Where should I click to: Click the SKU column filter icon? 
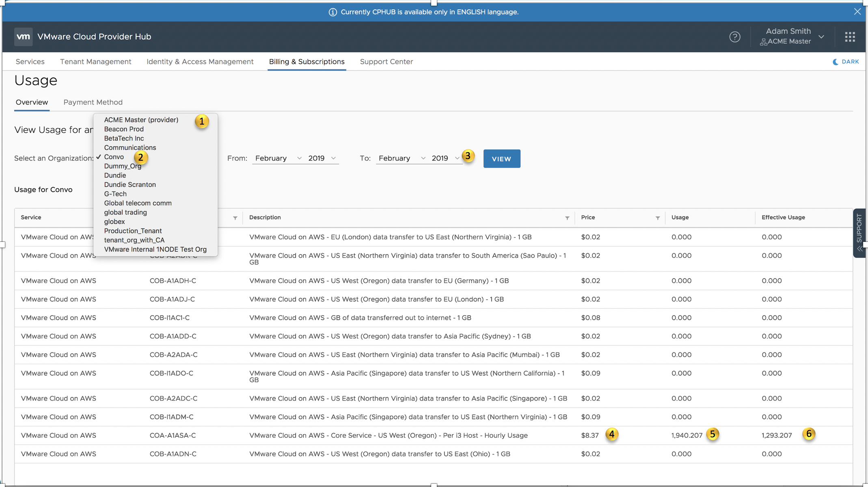pyautogui.click(x=235, y=218)
